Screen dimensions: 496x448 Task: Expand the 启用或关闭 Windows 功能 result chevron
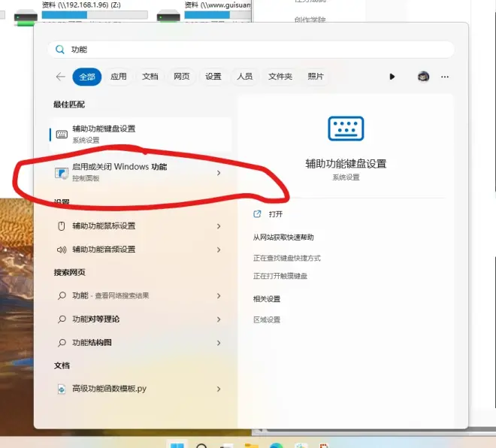(219, 173)
